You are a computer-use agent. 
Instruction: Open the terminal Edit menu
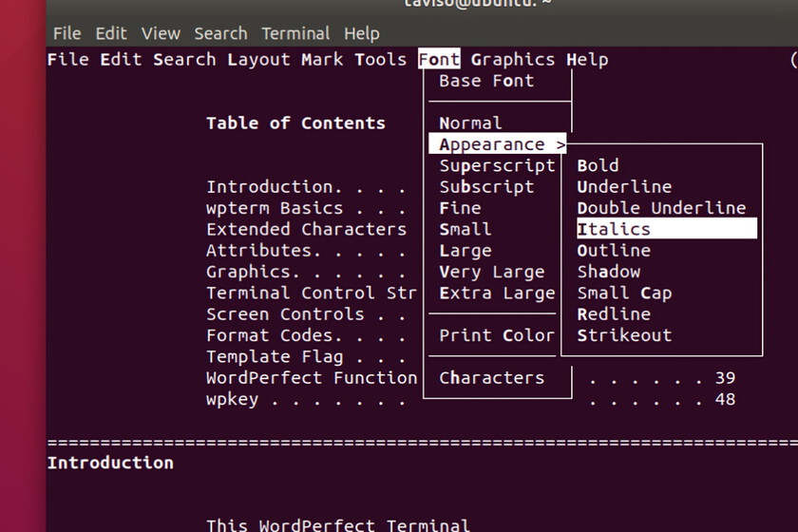(x=110, y=33)
